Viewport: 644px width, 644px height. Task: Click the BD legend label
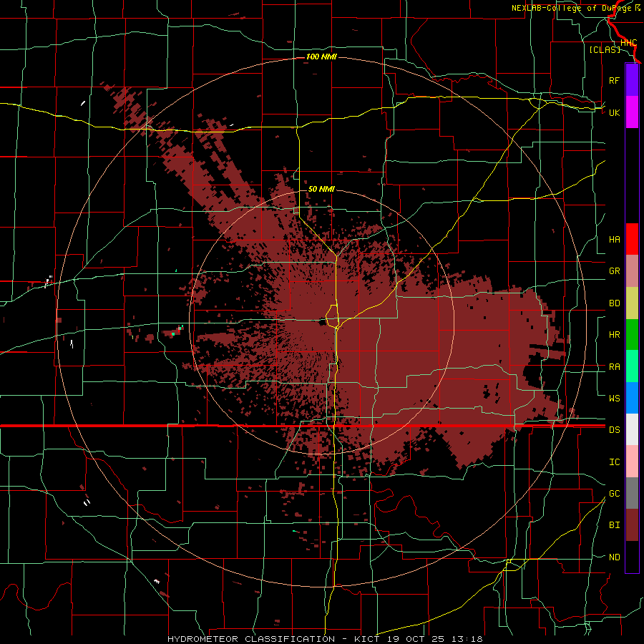614,303
